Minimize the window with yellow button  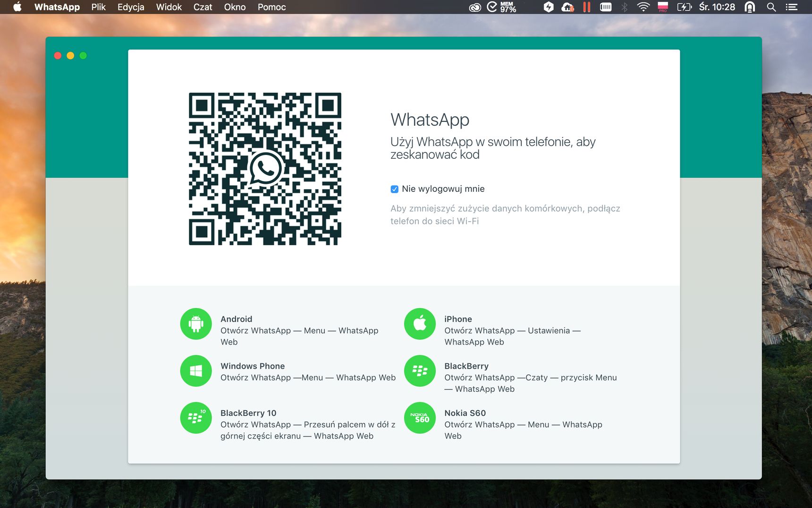(70, 56)
